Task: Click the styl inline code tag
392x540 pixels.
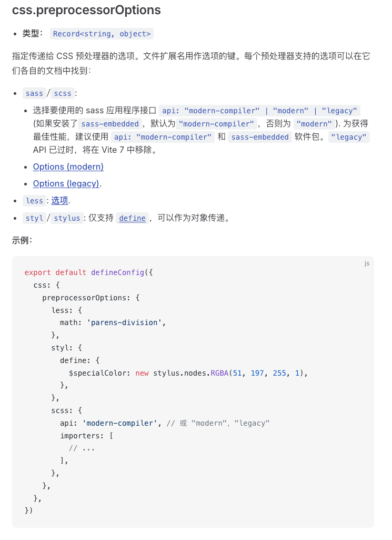Action: (34, 218)
